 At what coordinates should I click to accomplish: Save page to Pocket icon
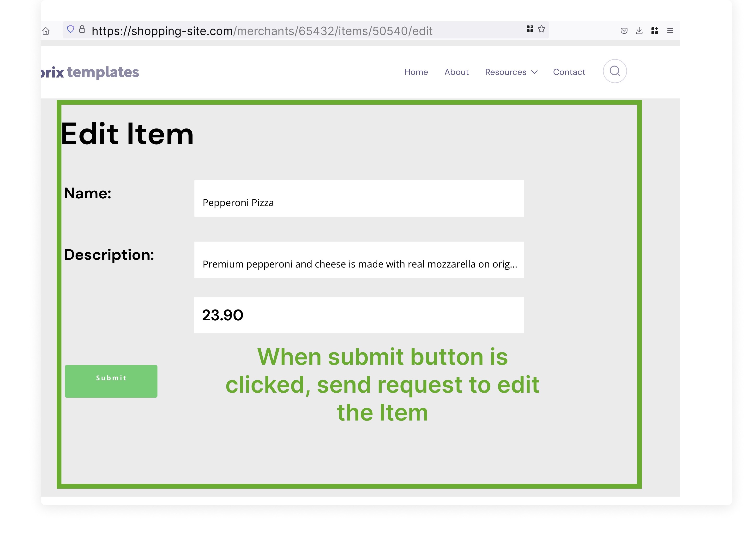(624, 31)
